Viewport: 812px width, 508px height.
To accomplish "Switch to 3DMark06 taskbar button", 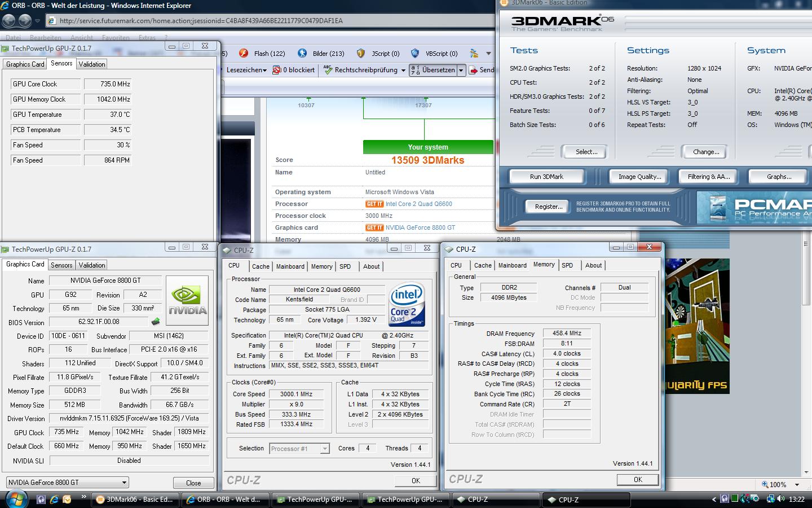I will pos(135,500).
